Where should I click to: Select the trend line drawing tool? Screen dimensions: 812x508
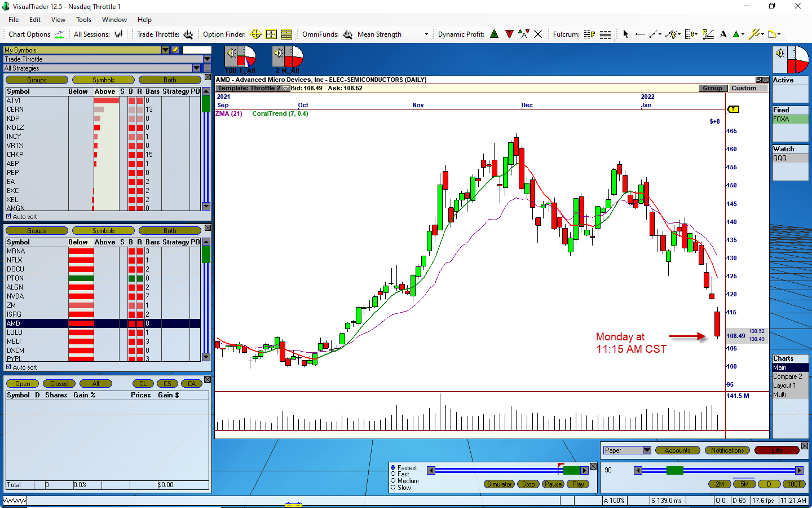click(653, 34)
